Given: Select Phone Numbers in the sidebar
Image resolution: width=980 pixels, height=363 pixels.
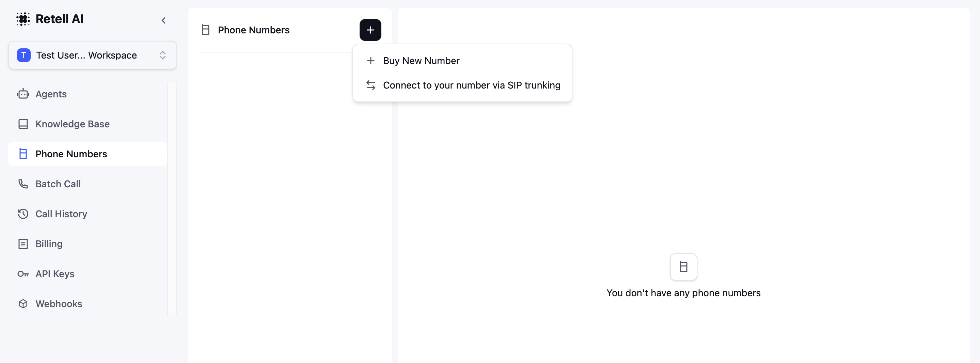Looking at the screenshot, I should click(x=71, y=154).
